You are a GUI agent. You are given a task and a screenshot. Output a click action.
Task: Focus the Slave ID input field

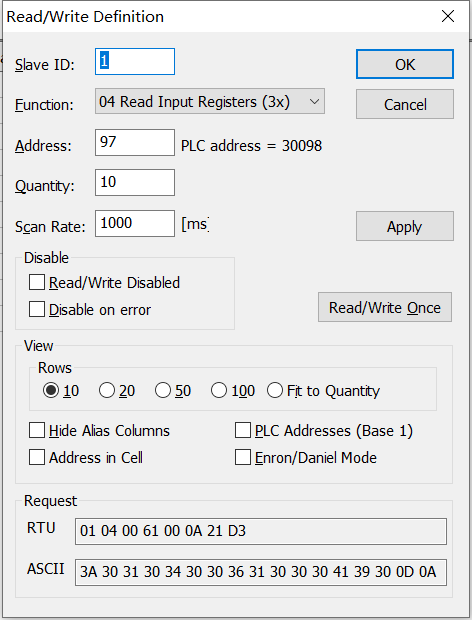pos(135,61)
